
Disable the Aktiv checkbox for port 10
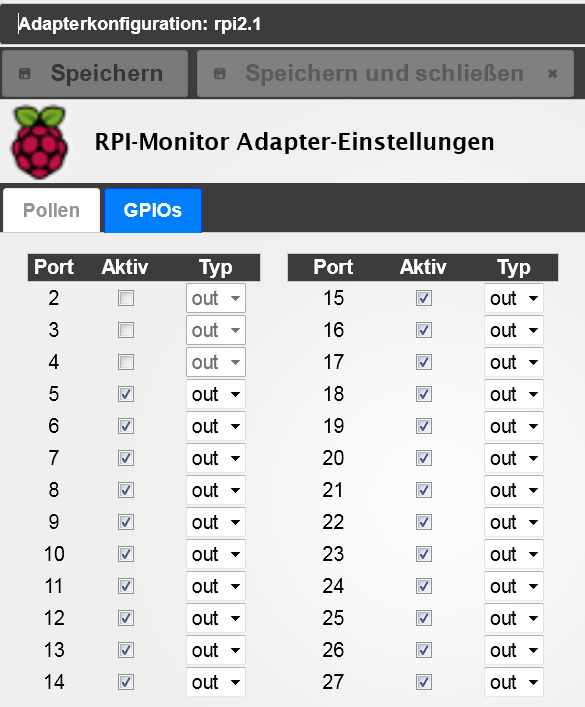pos(126,554)
